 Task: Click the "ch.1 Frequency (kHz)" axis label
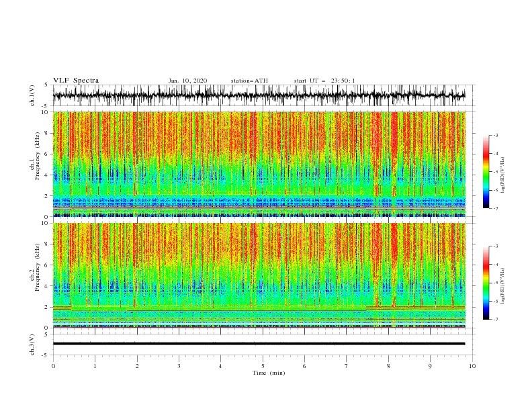click(35, 154)
